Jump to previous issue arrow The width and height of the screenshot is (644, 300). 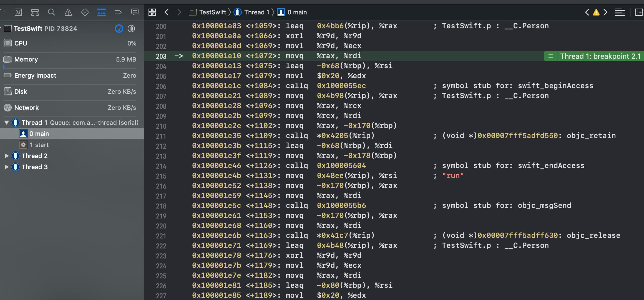(587, 12)
